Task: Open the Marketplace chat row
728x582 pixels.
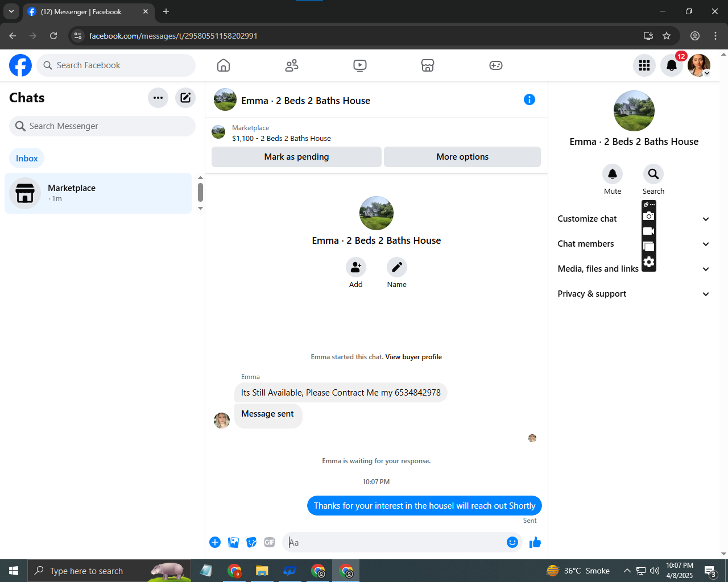Action: point(98,193)
